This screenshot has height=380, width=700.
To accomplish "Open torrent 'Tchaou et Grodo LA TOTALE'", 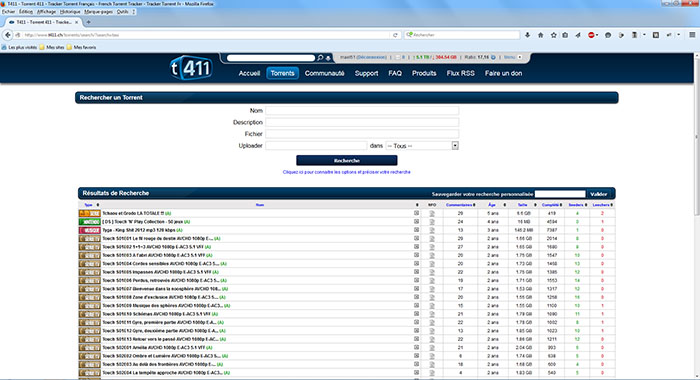I will 133,213.
